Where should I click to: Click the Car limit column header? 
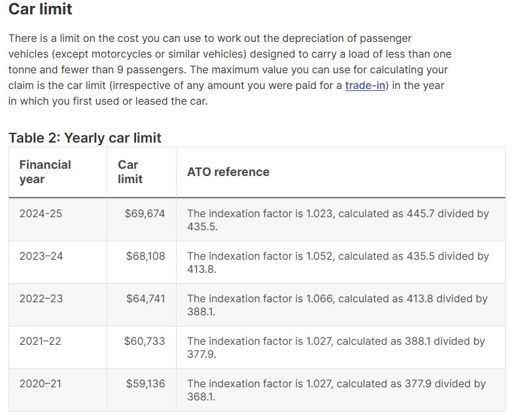(x=130, y=172)
